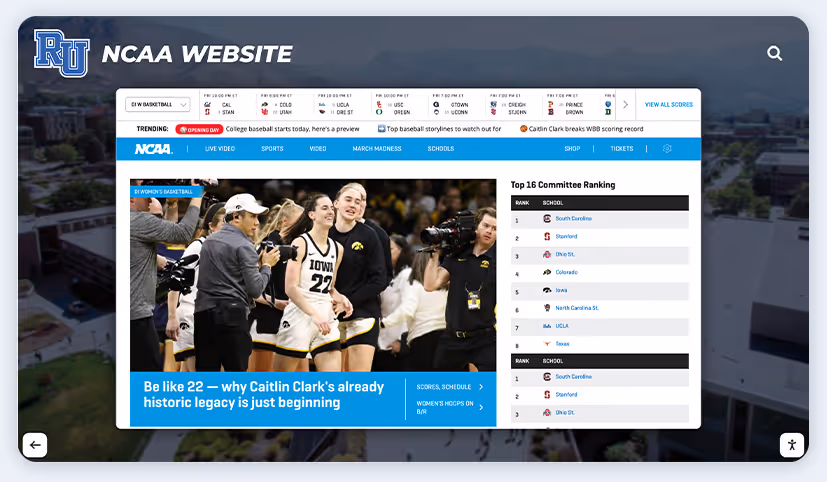
Task: Click arrow icon beside Top baseball storylines
Action: click(x=381, y=129)
